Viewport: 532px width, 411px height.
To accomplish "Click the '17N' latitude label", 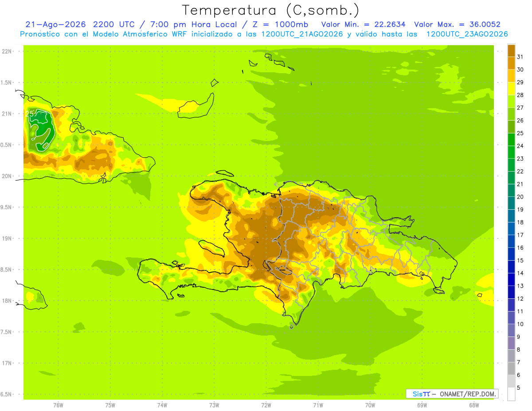I will (7, 364).
